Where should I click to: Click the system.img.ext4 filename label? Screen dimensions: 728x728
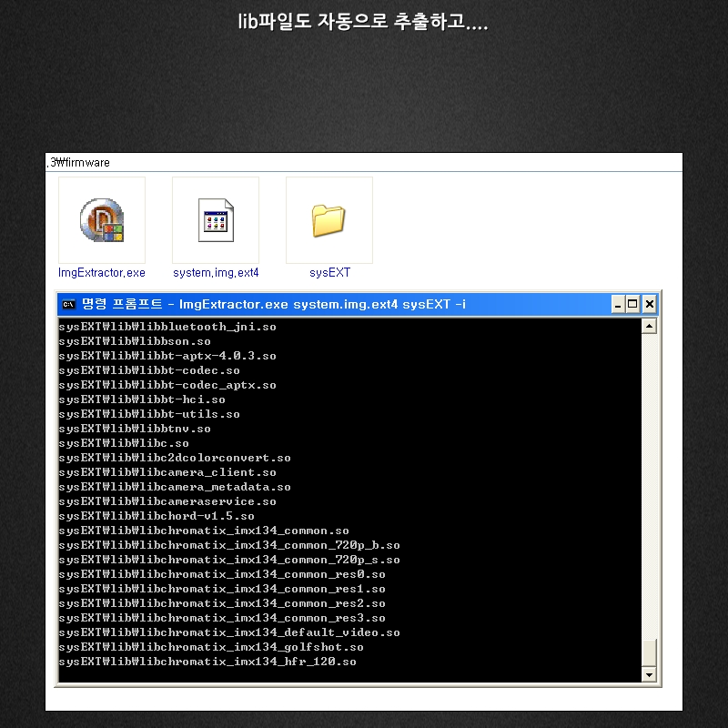pos(216,272)
